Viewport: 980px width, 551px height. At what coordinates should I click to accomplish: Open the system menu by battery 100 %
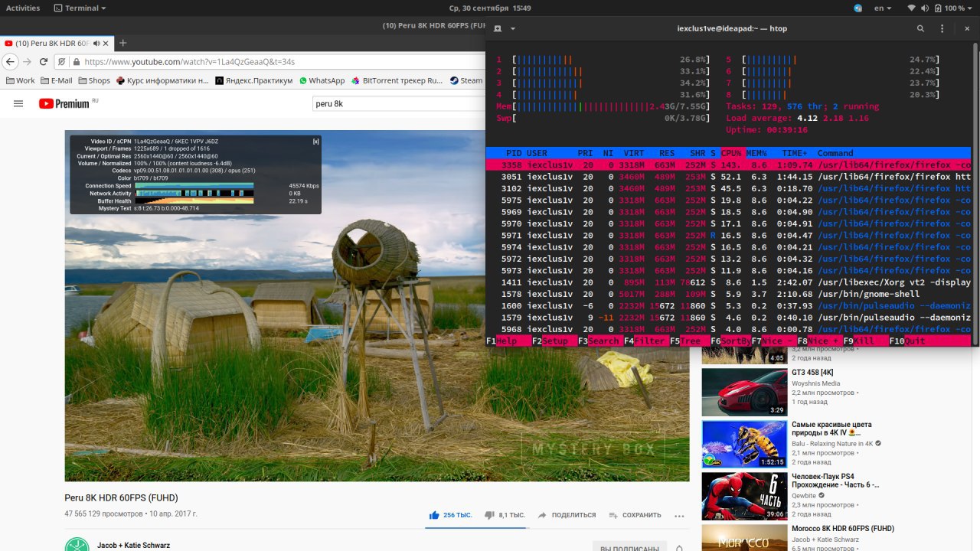(942, 8)
